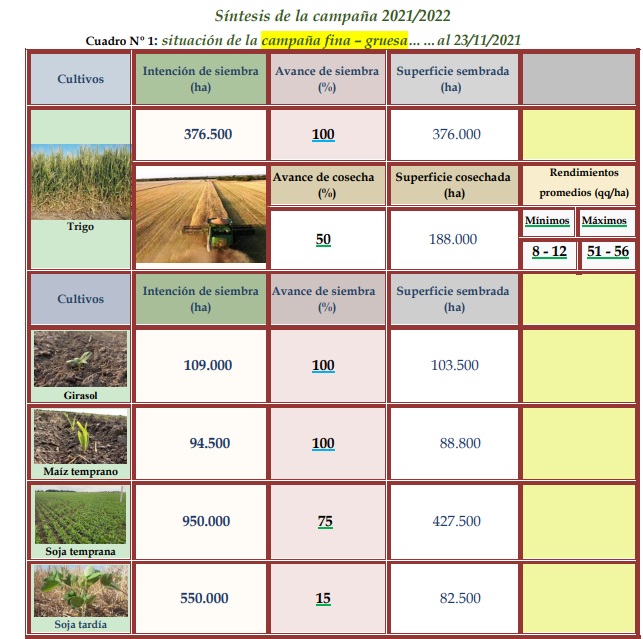
Task: Select the Soja temprana field image
Action: 80,515
